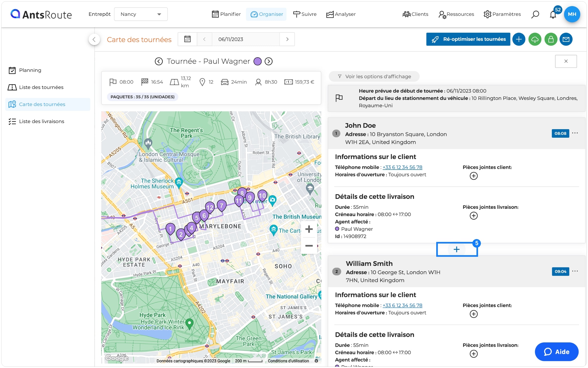This screenshot has height=368, width=588.
Task: Insert a stop between deliveries with plus
Action: pos(456,249)
